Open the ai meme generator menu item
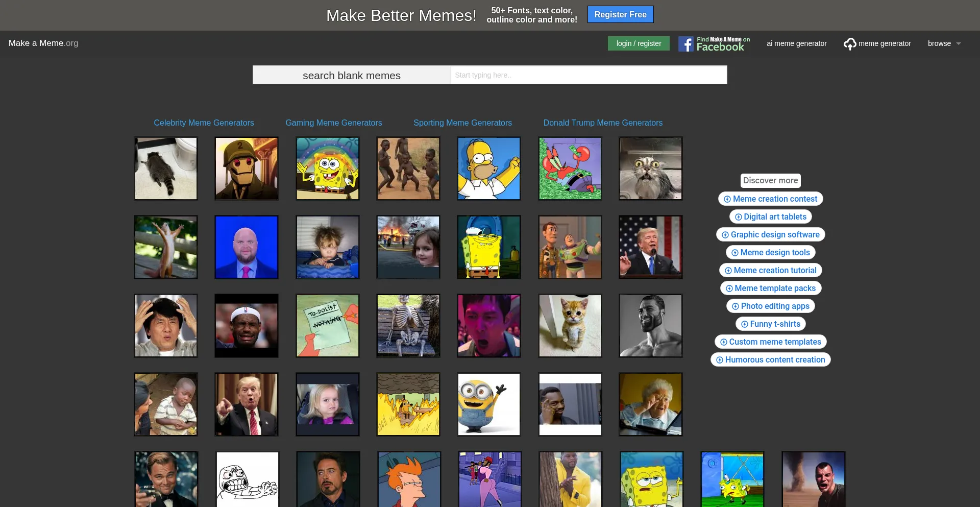 pyautogui.click(x=796, y=43)
